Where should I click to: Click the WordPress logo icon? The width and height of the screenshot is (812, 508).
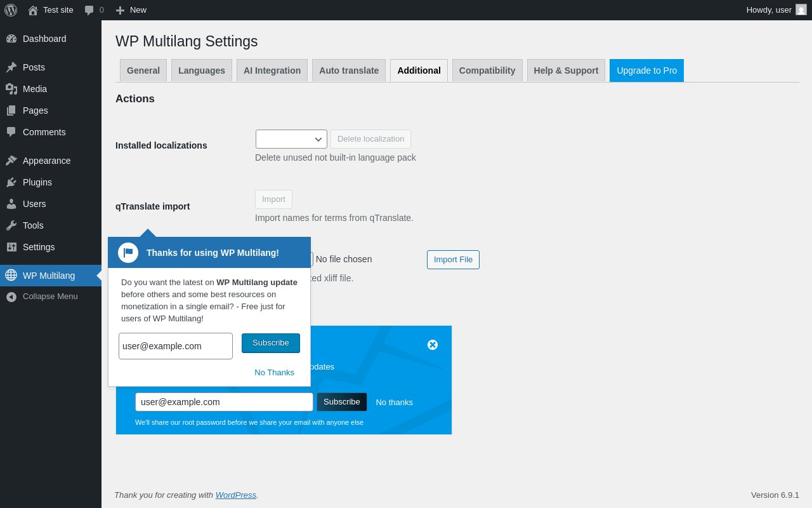pyautogui.click(x=11, y=10)
